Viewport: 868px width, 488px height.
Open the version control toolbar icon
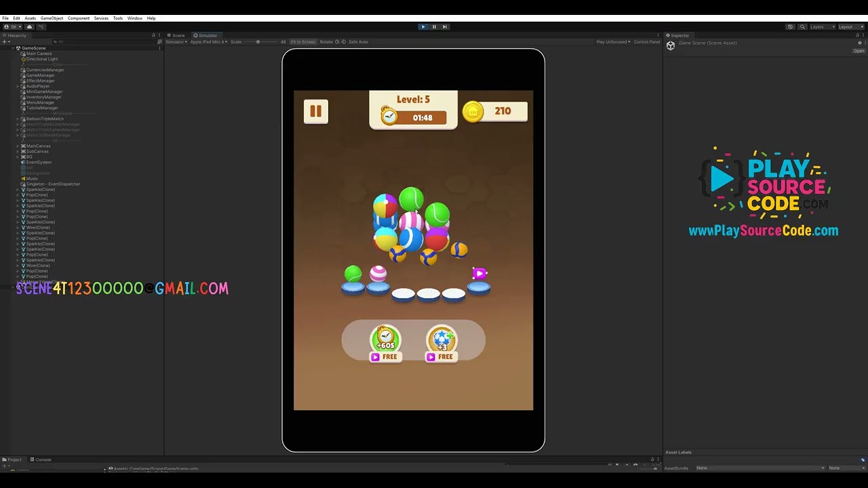click(41, 26)
